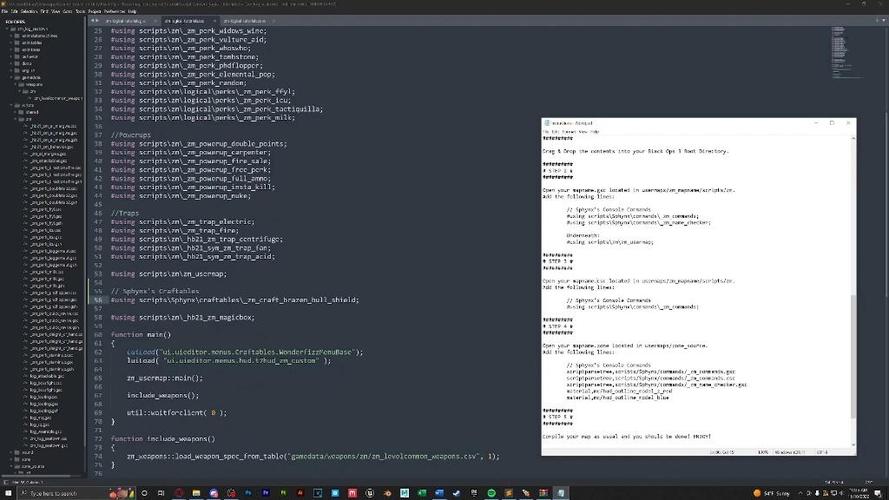Click the code minimap in Sublime

pos(848,53)
